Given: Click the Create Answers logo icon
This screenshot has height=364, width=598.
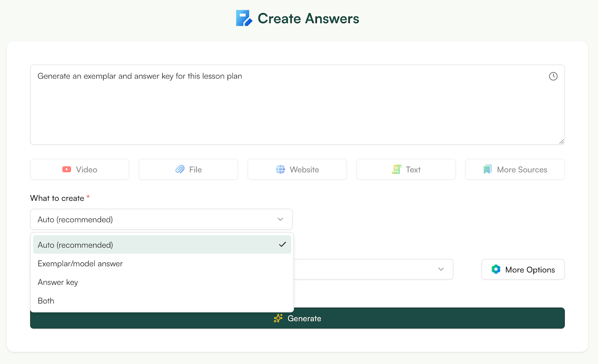Looking at the screenshot, I should 244,18.
